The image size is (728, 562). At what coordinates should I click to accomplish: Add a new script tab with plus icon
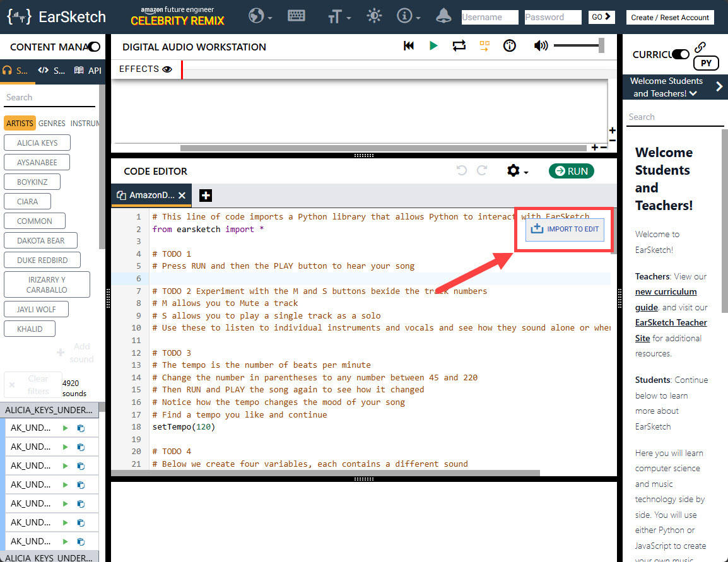[205, 196]
